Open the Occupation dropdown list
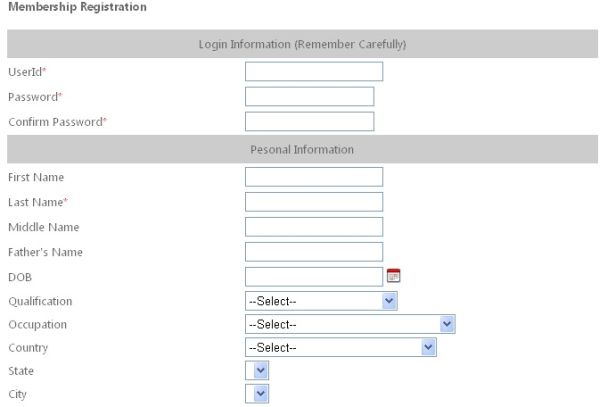 350,324
